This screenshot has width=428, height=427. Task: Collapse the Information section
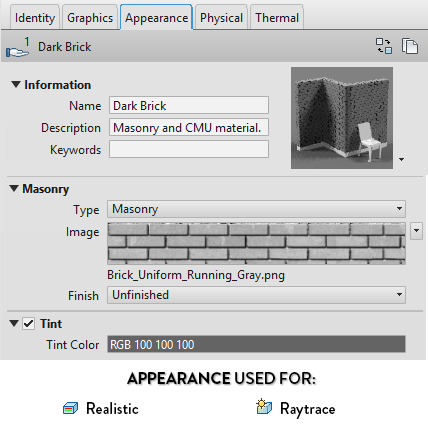(x=16, y=84)
